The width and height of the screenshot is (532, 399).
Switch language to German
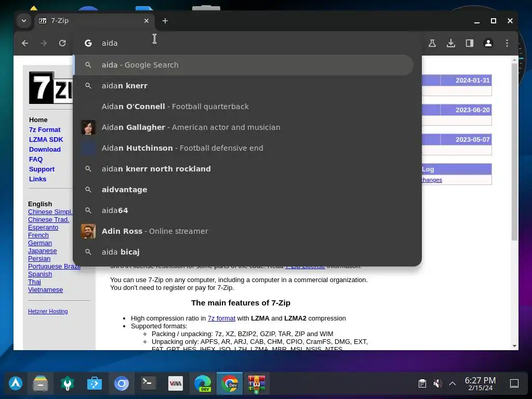point(39,243)
